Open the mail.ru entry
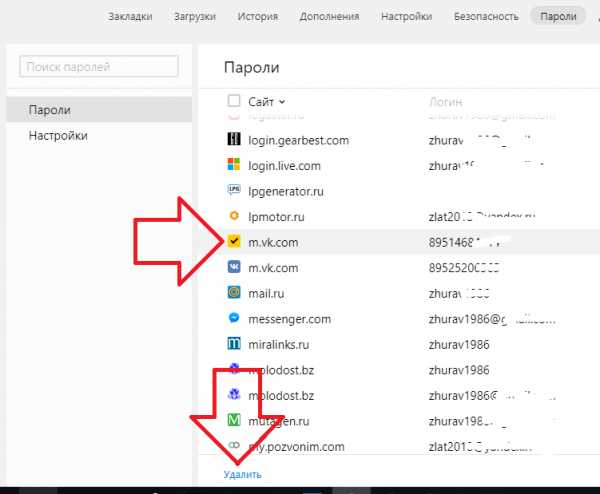600x494 pixels. (x=266, y=293)
